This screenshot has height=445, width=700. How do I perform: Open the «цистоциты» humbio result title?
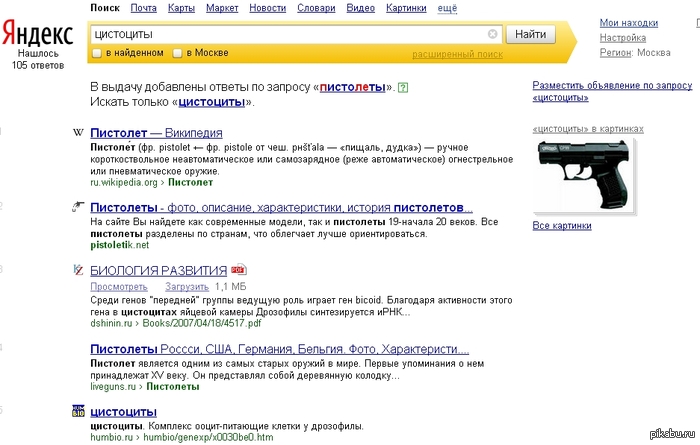(123, 412)
